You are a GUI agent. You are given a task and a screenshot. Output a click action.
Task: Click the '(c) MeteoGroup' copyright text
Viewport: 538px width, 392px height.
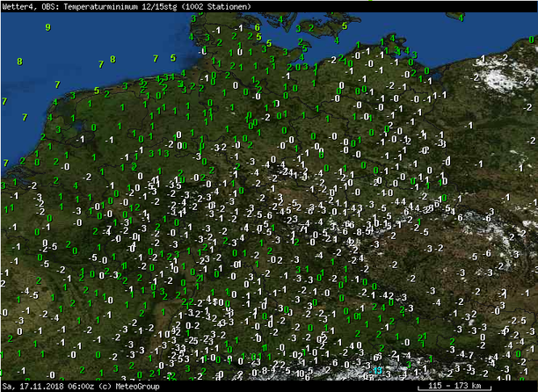[x=129, y=386]
